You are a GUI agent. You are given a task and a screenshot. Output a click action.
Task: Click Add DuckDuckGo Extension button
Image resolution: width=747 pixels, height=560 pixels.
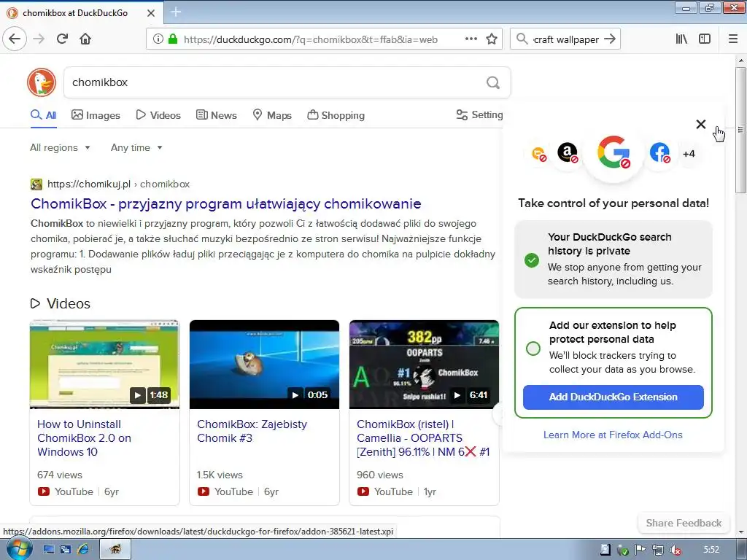[x=613, y=397]
